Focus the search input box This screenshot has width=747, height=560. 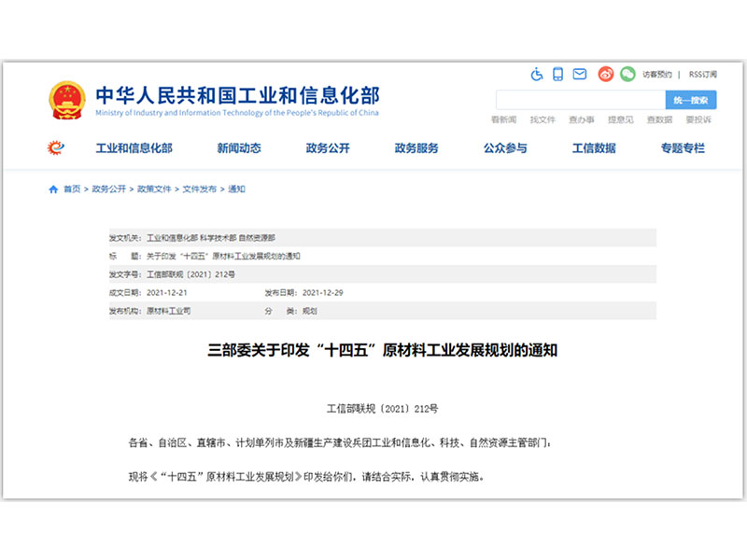[581, 100]
